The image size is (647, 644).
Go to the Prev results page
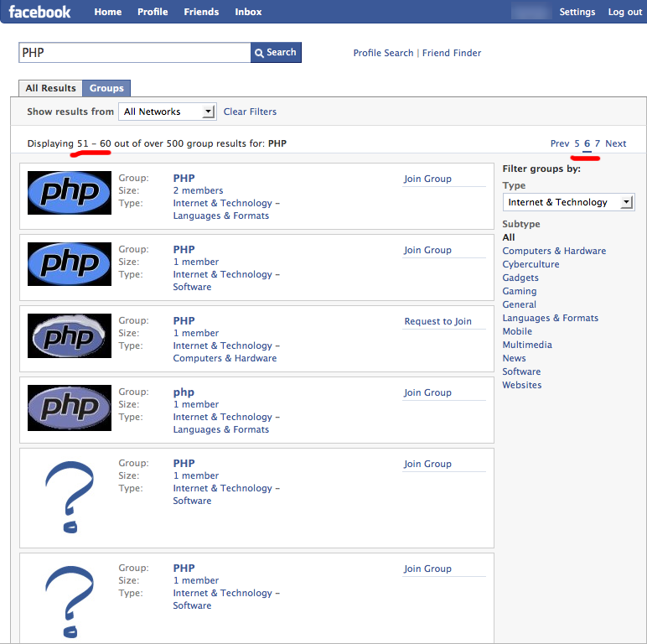pos(560,143)
